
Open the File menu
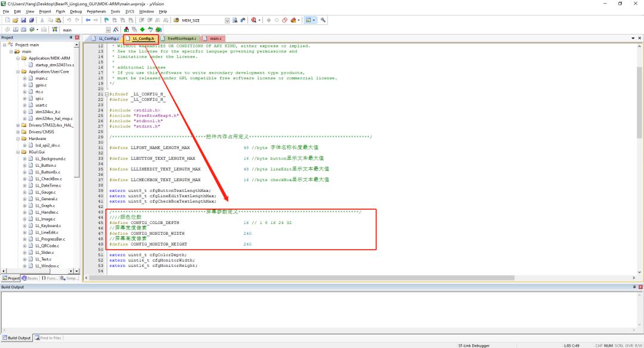[x=6, y=11]
